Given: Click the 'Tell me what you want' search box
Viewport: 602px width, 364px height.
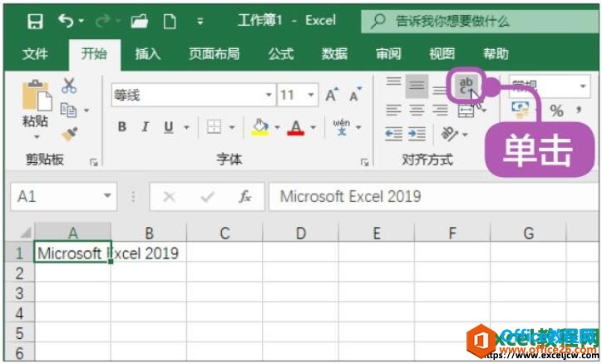Looking at the screenshot, I should [480, 21].
